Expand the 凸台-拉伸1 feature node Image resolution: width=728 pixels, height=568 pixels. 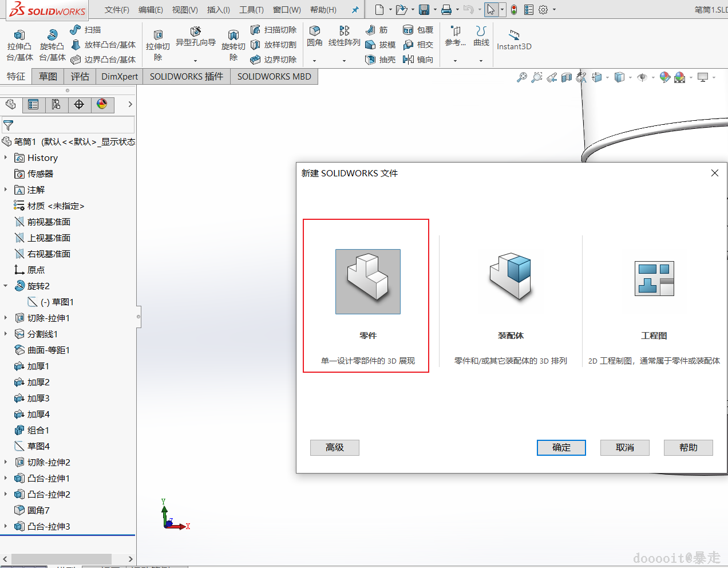pyautogui.click(x=6, y=478)
